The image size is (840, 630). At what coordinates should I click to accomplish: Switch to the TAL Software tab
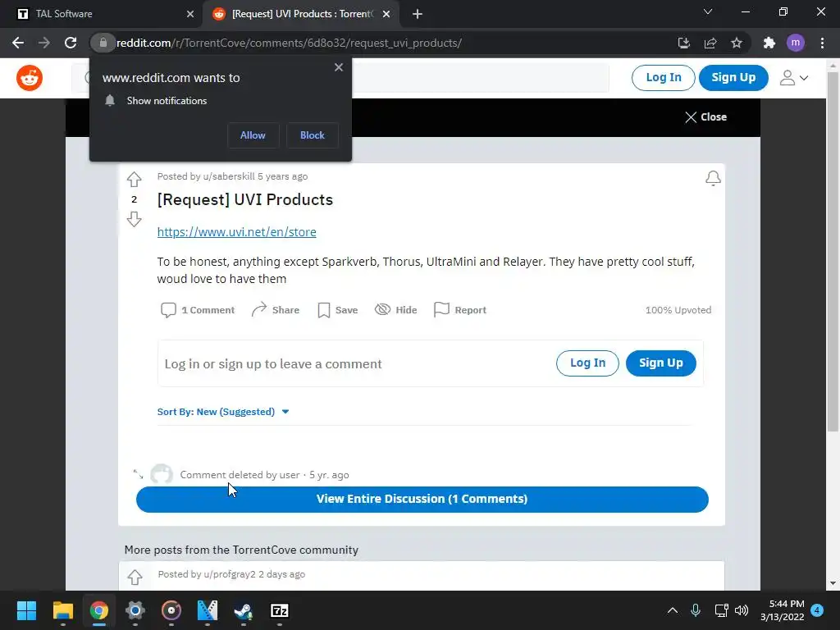pos(102,14)
